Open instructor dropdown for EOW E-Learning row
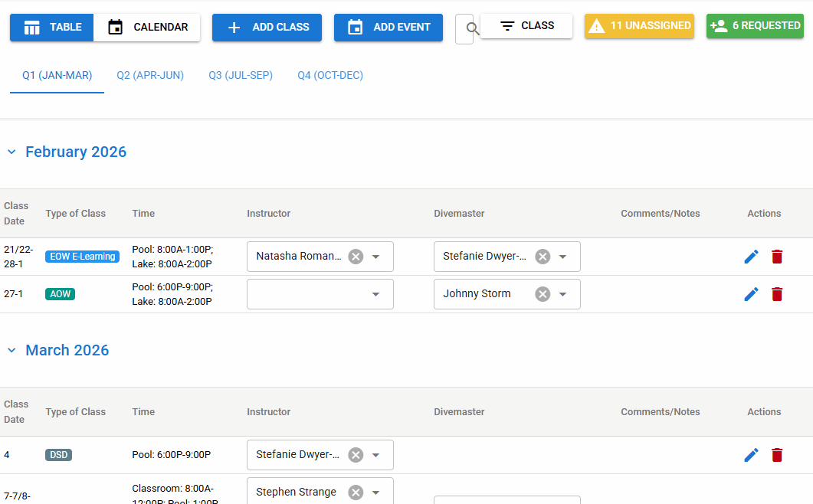This screenshot has height=504, width=813. coord(376,257)
